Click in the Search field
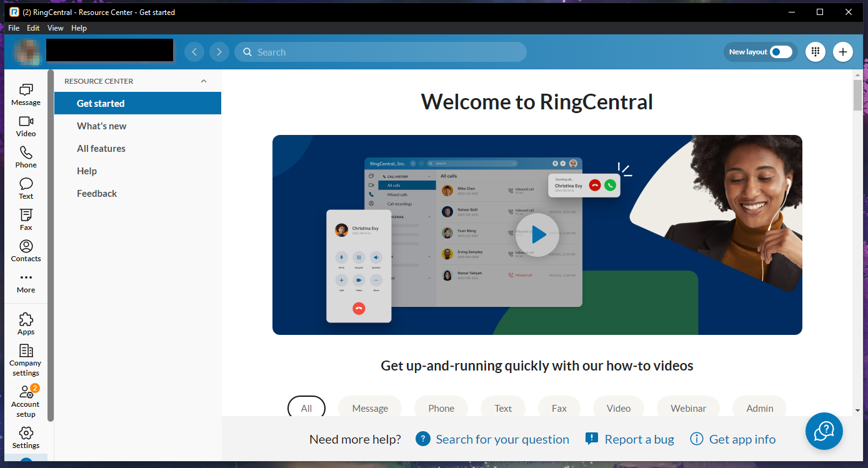The width and height of the screenshot is (868, 468). [x=381, y=52]
